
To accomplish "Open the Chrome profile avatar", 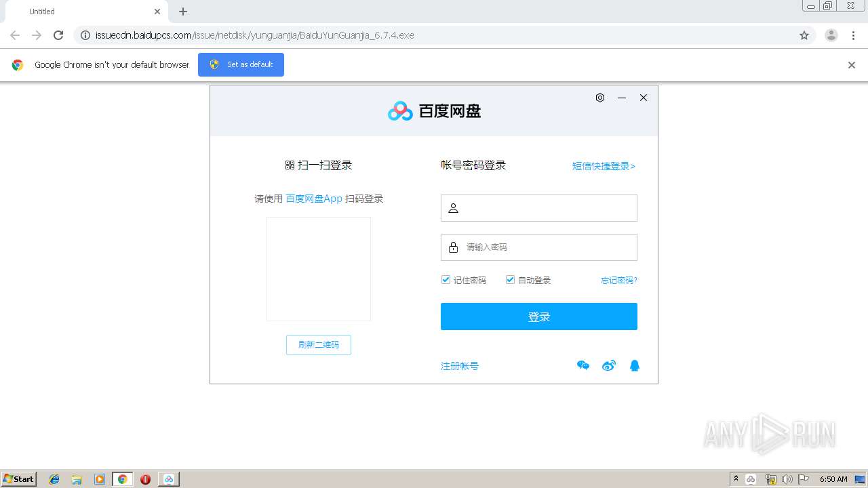I will (x=831, y=35).
